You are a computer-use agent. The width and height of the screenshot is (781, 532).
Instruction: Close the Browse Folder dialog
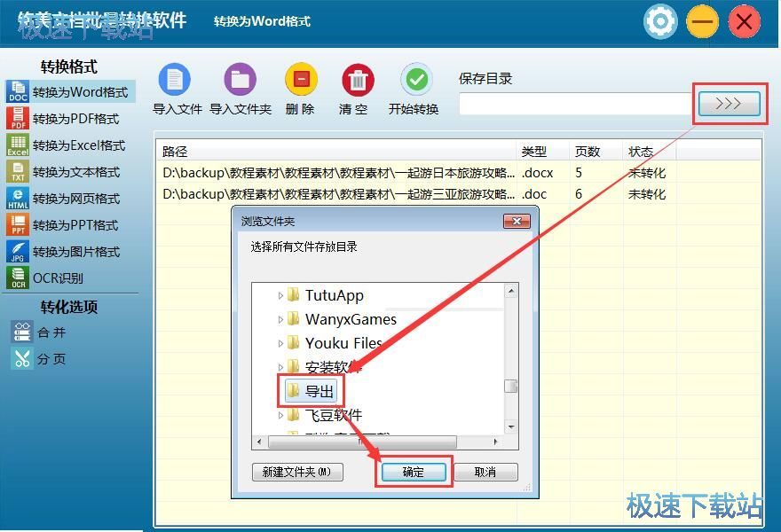(517, 221)
